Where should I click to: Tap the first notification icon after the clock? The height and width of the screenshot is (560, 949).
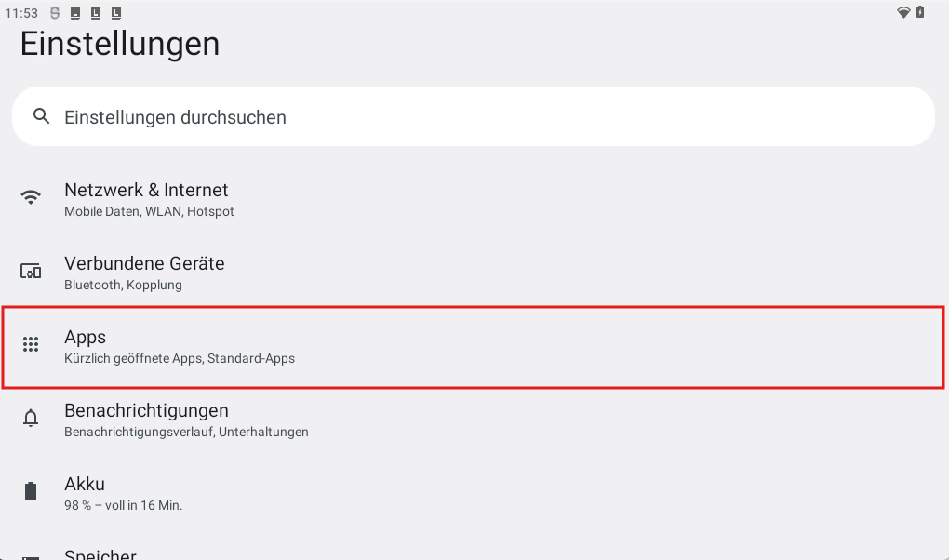tap(56, 13)
